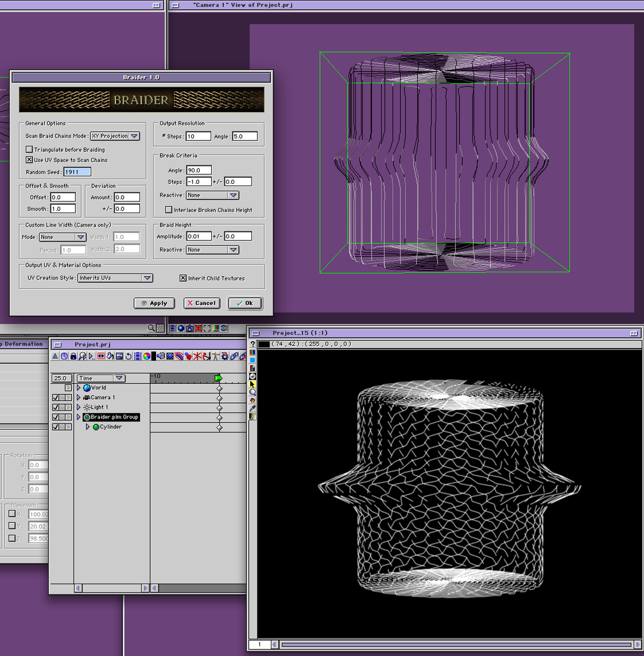Enable Triangulate before Braiding checkbox
The image size is (644, 656).
(x=29, y=150)
